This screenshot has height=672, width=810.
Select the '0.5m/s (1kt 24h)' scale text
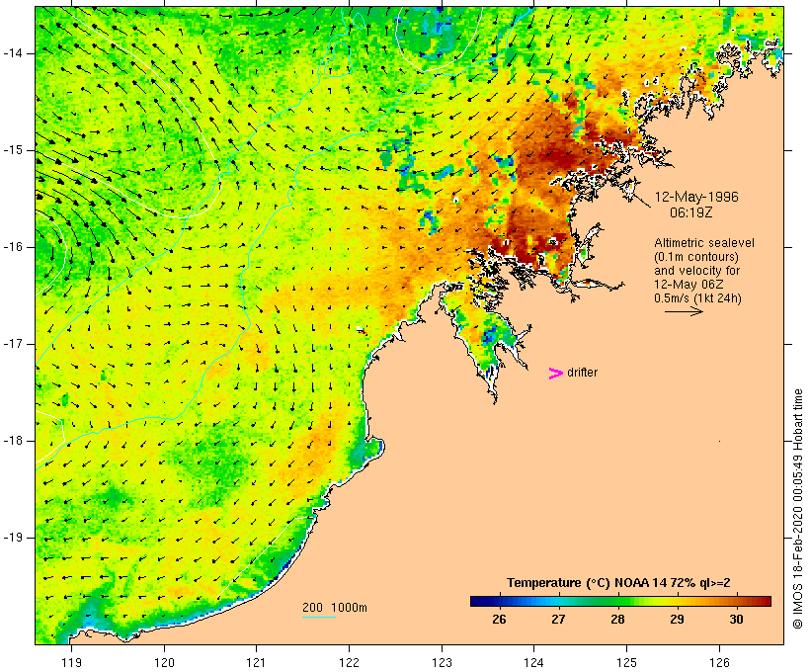[697, 298]
